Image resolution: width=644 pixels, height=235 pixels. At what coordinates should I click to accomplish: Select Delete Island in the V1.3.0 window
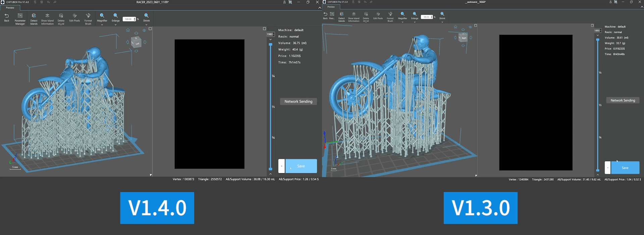(x=366, y=17)
